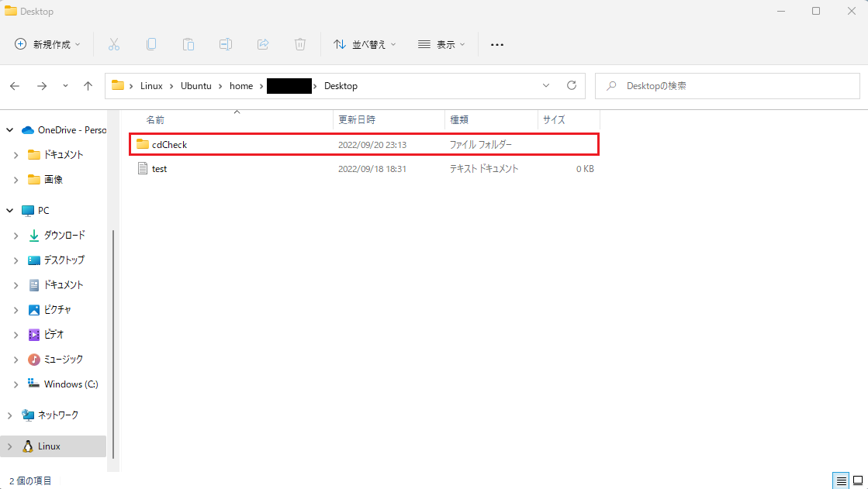Collapse the OneDrive tree node
Viewport: 868px width, 489px height.
click(10, 130)
